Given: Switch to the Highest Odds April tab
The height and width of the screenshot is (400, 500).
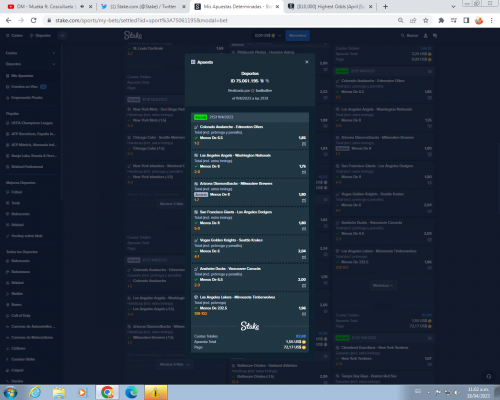Looking at the screenshot, I should point(330,7).
